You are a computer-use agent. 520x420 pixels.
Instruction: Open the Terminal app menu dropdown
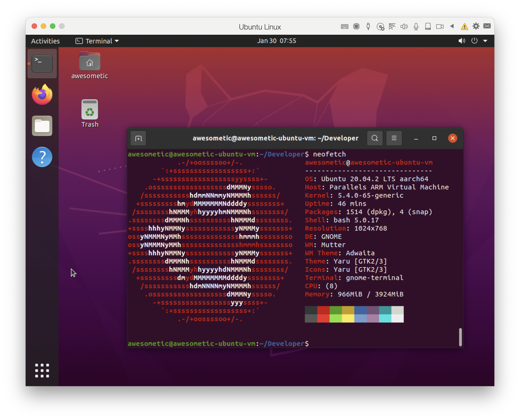pos(97,41)
